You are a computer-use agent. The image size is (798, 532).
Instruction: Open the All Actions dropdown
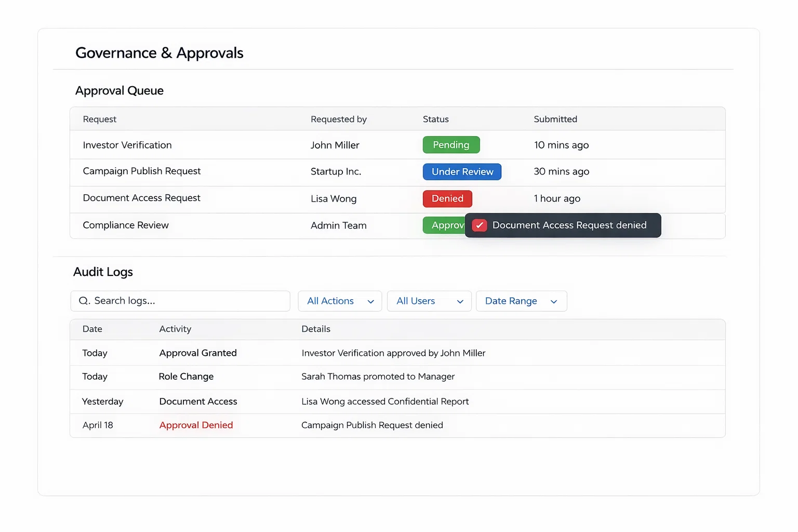[x=340, y=301]
